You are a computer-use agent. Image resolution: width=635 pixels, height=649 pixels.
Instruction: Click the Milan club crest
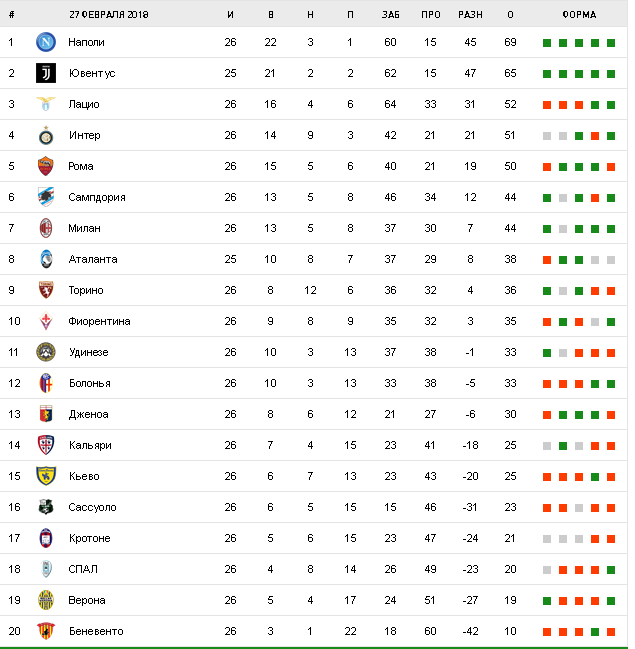[46, 228]
